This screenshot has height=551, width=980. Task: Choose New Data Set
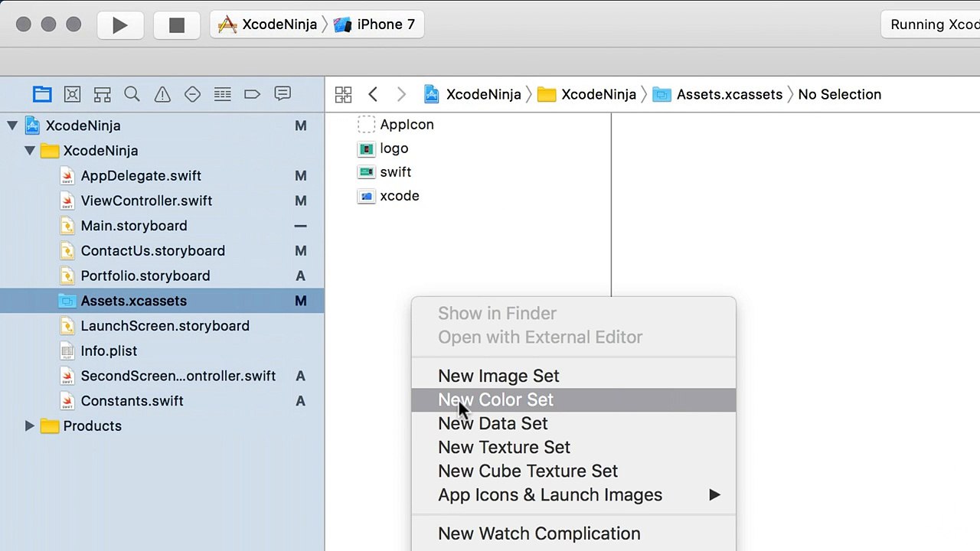573,423
